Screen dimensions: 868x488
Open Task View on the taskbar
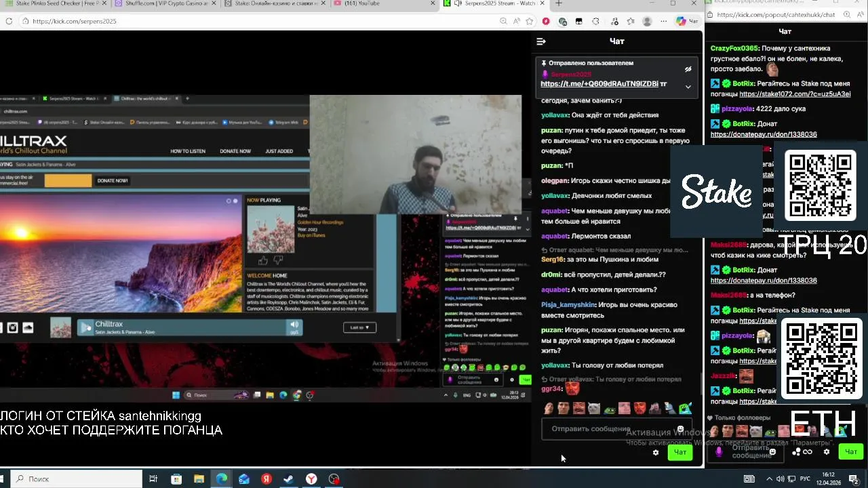[153, 479]
